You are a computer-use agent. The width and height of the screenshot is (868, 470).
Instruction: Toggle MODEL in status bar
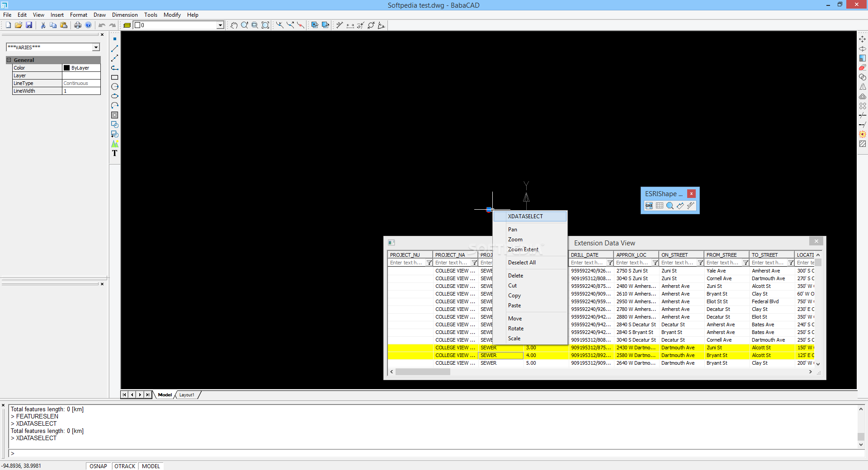(x=151, y=466)
